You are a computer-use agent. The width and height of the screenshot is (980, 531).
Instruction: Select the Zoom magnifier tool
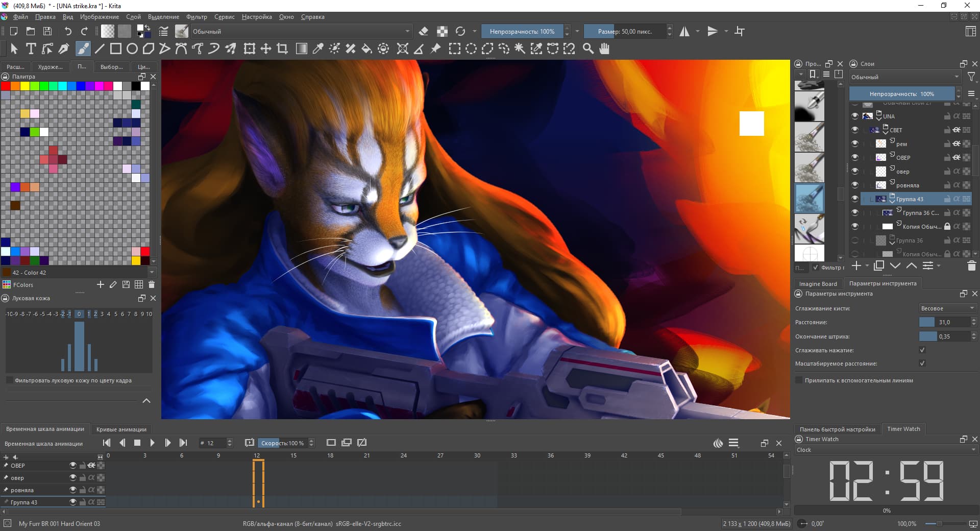pos(588,49)
